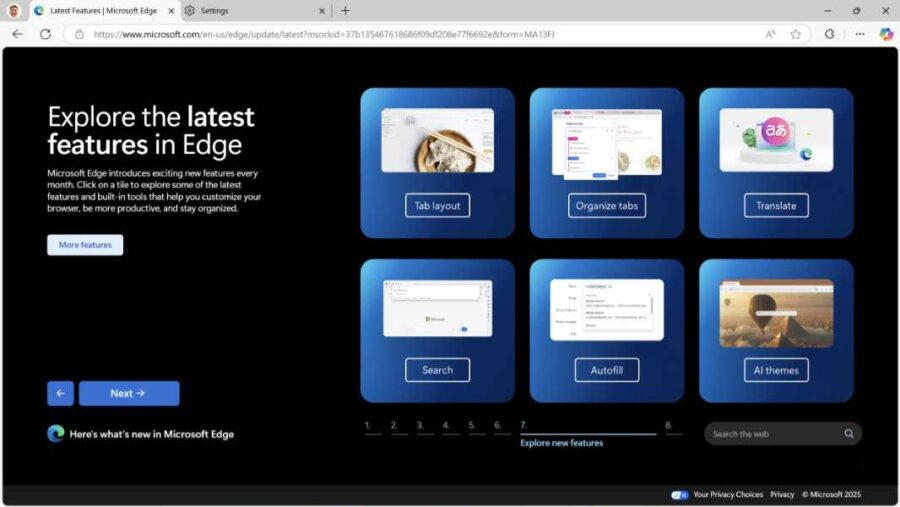Open Settings and more ellipsis menu
This screenshot has width=900, height=507.
859,34
